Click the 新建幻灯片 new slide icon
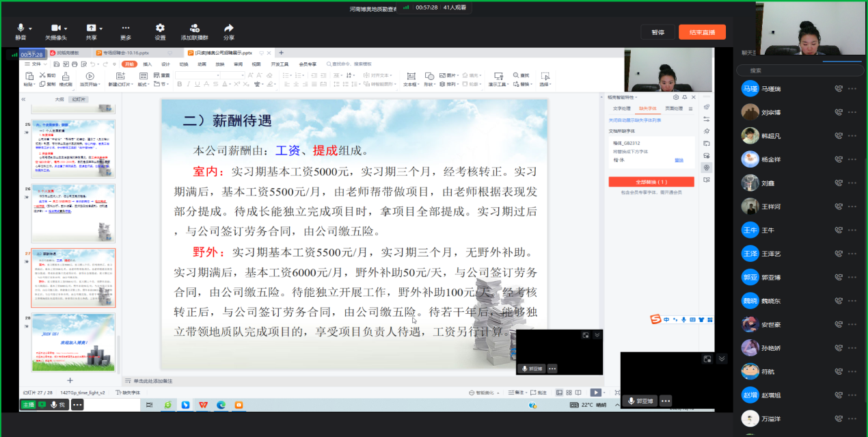The width and height of the screenshot is (868, 437). tap(122, 76)
